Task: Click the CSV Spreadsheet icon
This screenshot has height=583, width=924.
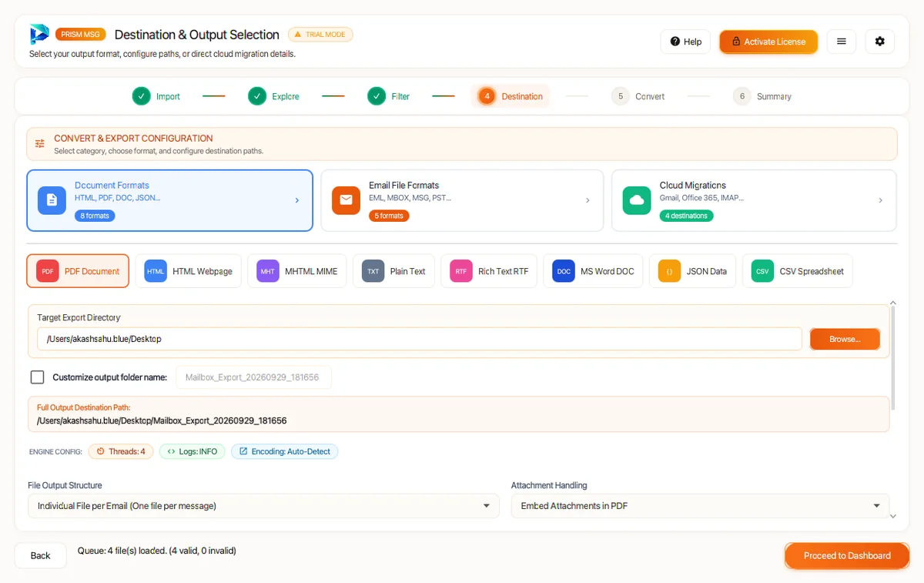Action: click(762, 271)
